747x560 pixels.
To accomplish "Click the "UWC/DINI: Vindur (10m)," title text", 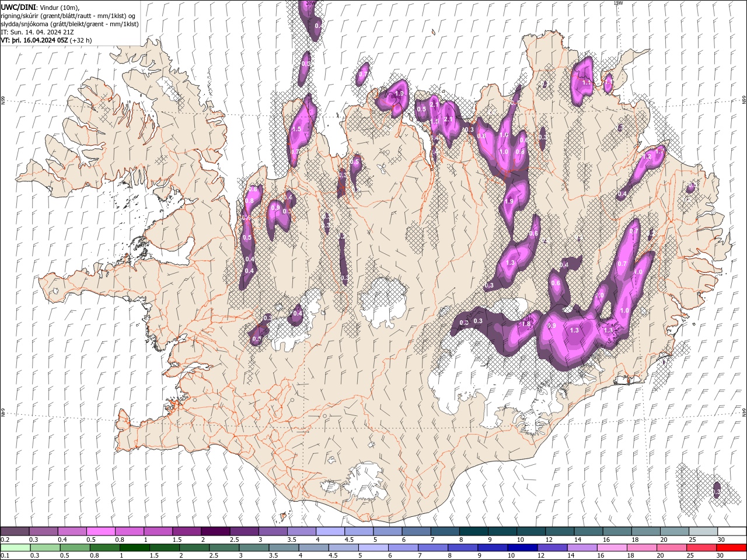I will click(40, 7).
